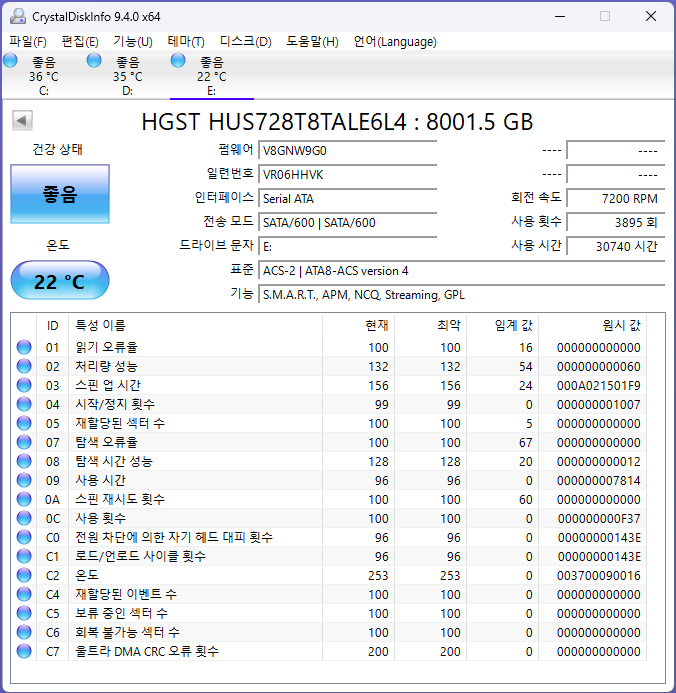Click the drive letter field E:
Image resolution: width=676 pixels, height=693 pixels.
[x=347, y=246]
